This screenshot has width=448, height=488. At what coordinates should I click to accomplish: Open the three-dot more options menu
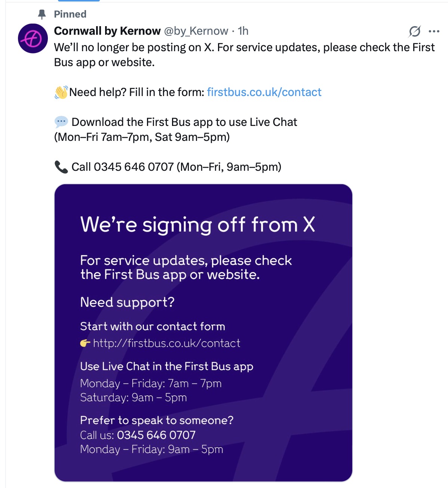(x=434, y=31)
